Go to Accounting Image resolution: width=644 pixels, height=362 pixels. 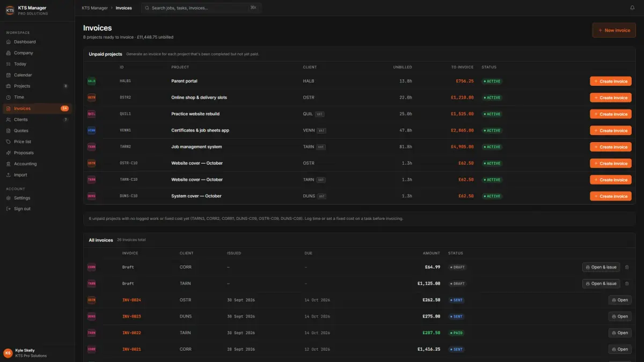[x=37, y=164]
